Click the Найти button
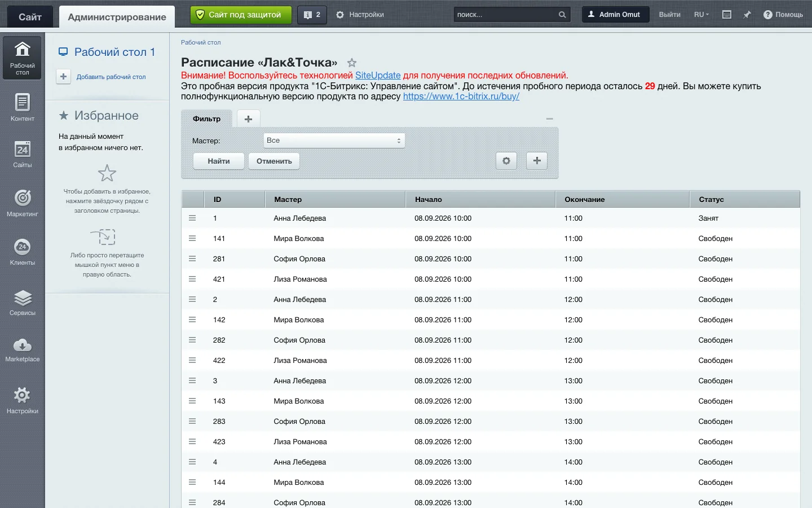The width and height of the screenshot is (812, 508). [219, 161]
